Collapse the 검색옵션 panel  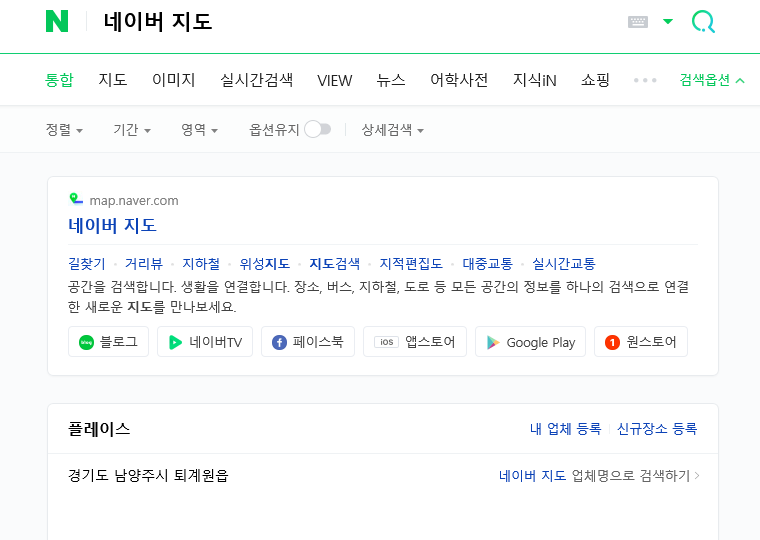[x=712, y=79]
